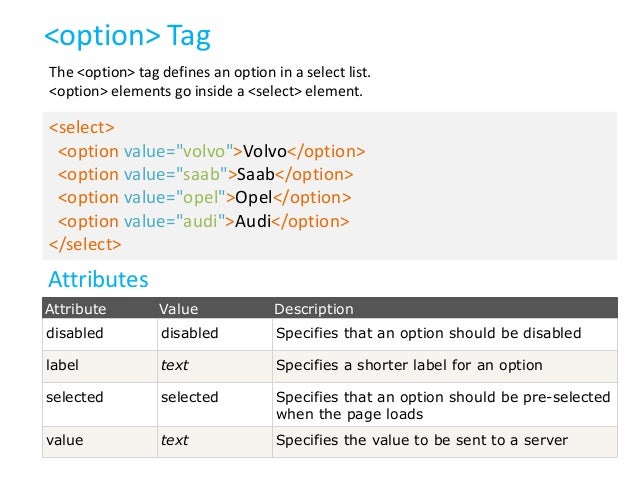This screenshot has width=638, height=479.
Task: Click the 'Saab' option text in code
Action: pos(256,175)
